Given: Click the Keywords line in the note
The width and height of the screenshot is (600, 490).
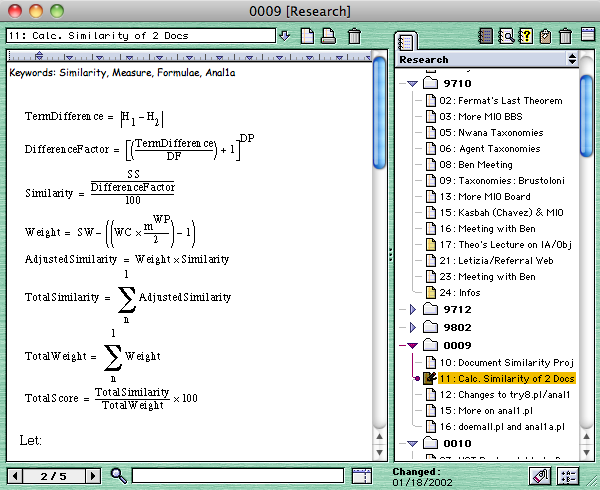Looking at the screenshot, I should (x=122, y=73).
